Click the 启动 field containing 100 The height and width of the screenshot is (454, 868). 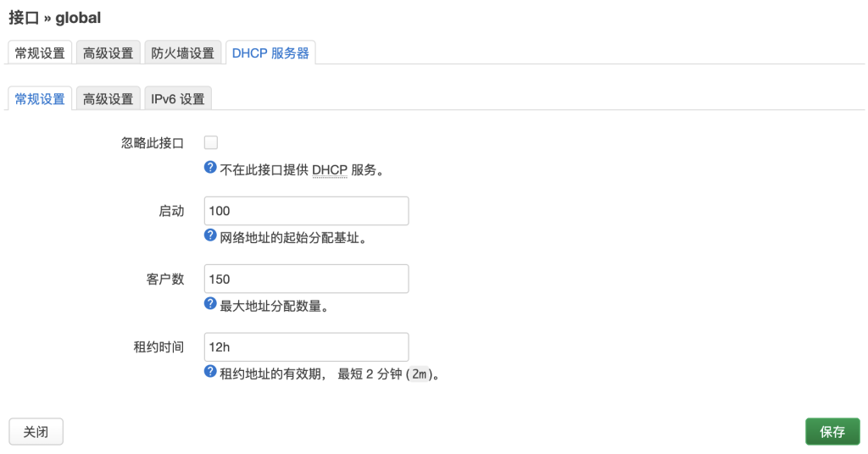(x=306, y=211)
